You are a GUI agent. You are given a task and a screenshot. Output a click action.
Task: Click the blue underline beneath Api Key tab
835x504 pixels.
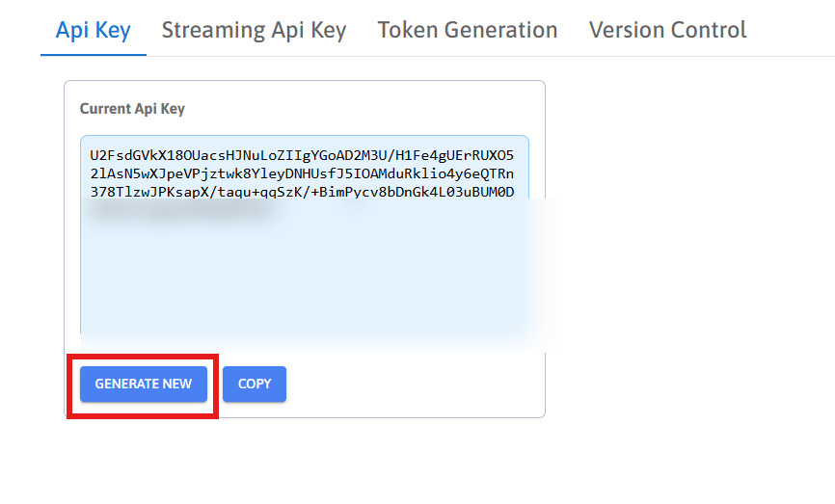[93, 55]
